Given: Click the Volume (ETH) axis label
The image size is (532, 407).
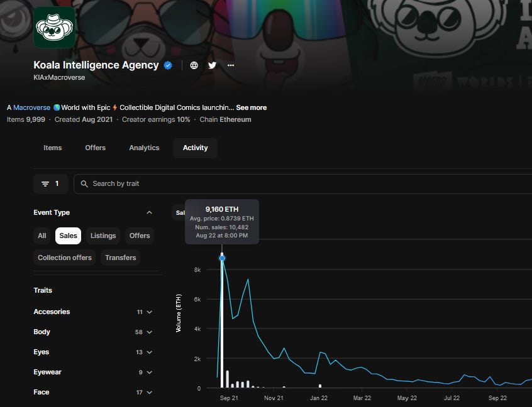Looking at the screenshot, I should (179, 313).
